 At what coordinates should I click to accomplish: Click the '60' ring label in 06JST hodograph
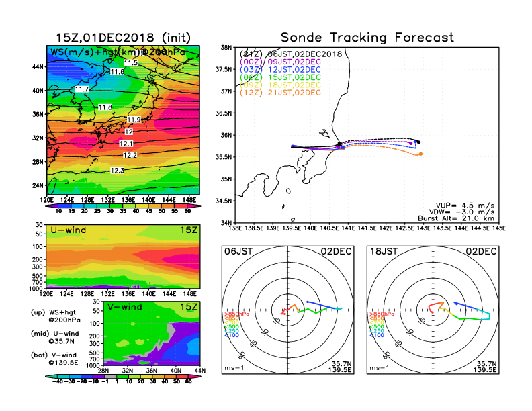241,355
